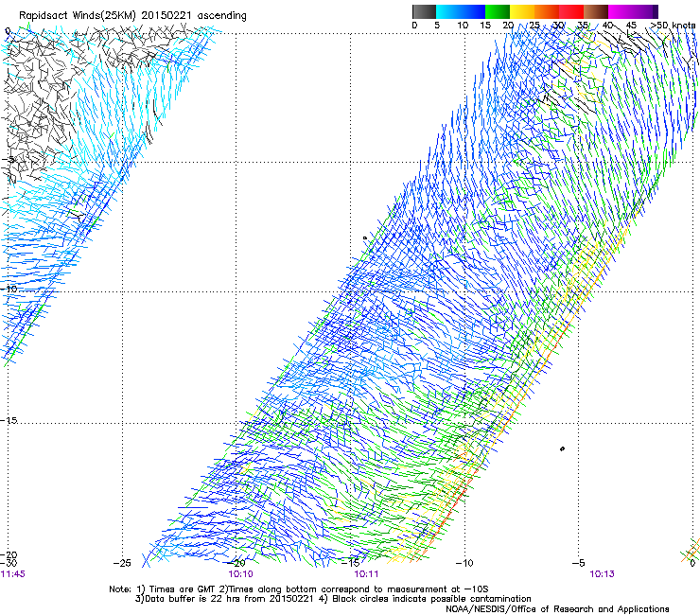Click the note 'Data buffer is 22 hrs'
Image resolution: width=700 pixels, height=615 pixels.
[x=191, y=599]
